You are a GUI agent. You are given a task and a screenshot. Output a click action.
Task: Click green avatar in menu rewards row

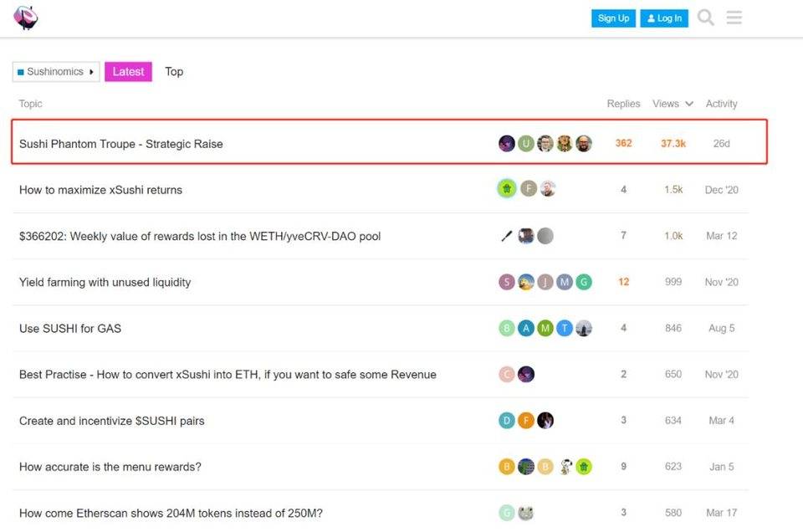click(584, 467)
